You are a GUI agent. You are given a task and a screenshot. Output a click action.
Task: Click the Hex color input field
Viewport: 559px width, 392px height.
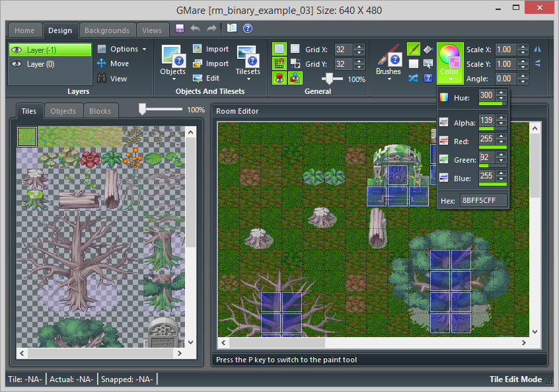[x=483, y=200]
